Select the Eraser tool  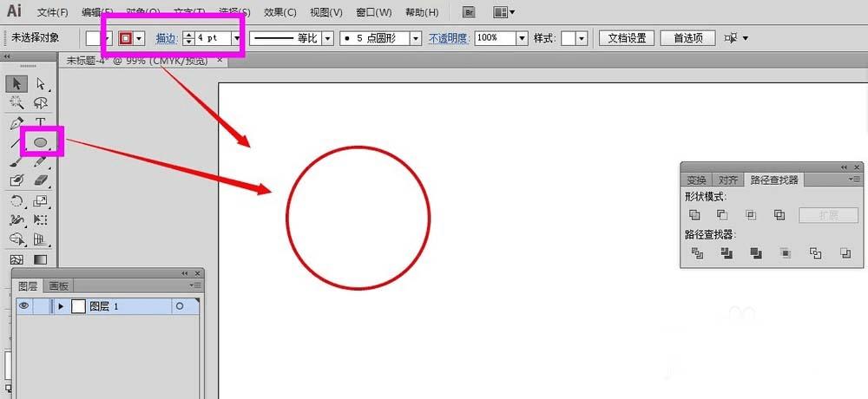(x=41, y=180)
